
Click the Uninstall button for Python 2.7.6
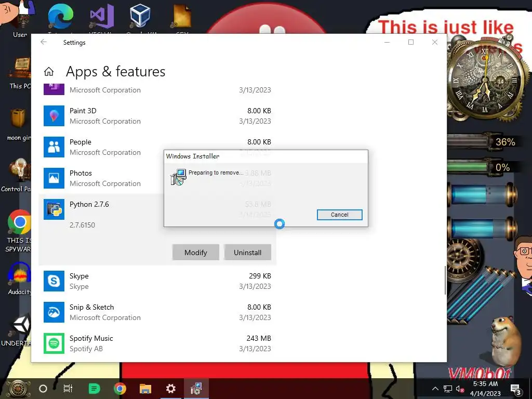coord(247,252)
